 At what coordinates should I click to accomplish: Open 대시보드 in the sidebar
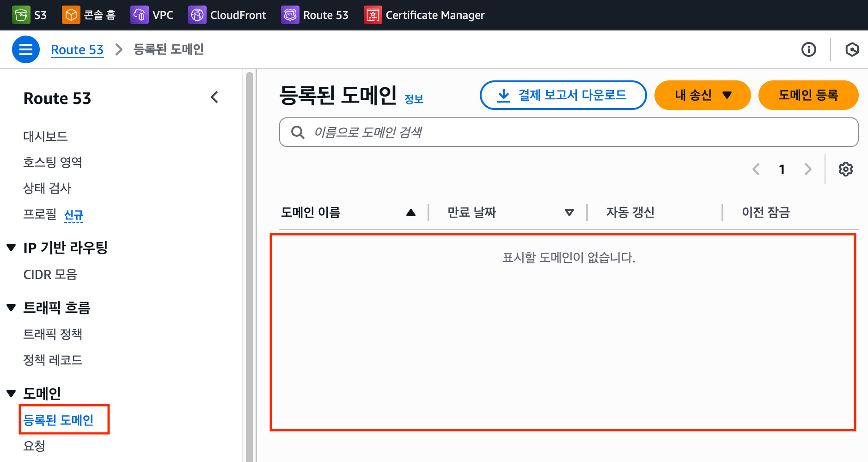[45, 136]
